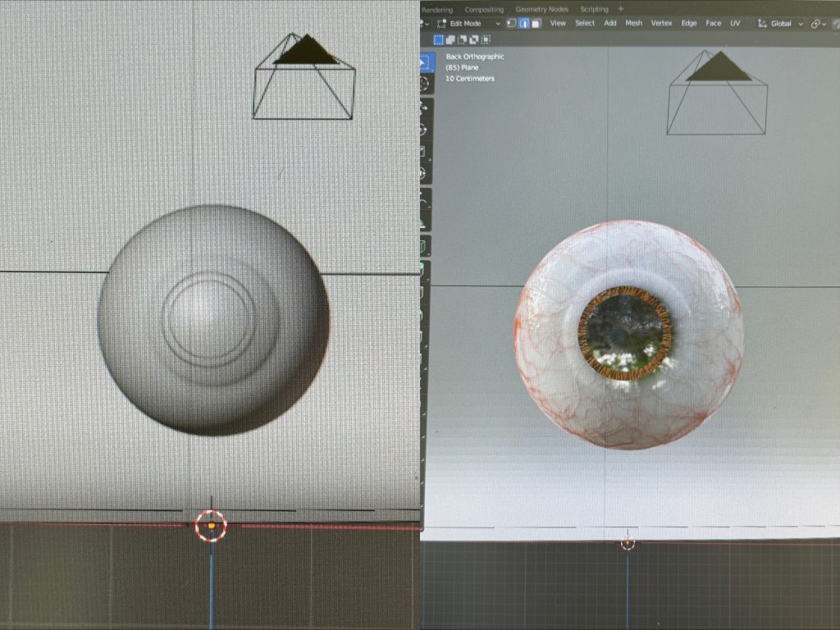Click the Scripting workspace tab

[x=594, y=9]
